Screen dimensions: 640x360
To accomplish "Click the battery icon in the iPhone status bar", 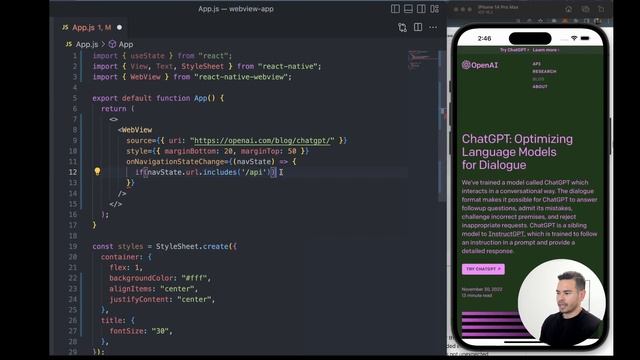I will click(585, 38).
